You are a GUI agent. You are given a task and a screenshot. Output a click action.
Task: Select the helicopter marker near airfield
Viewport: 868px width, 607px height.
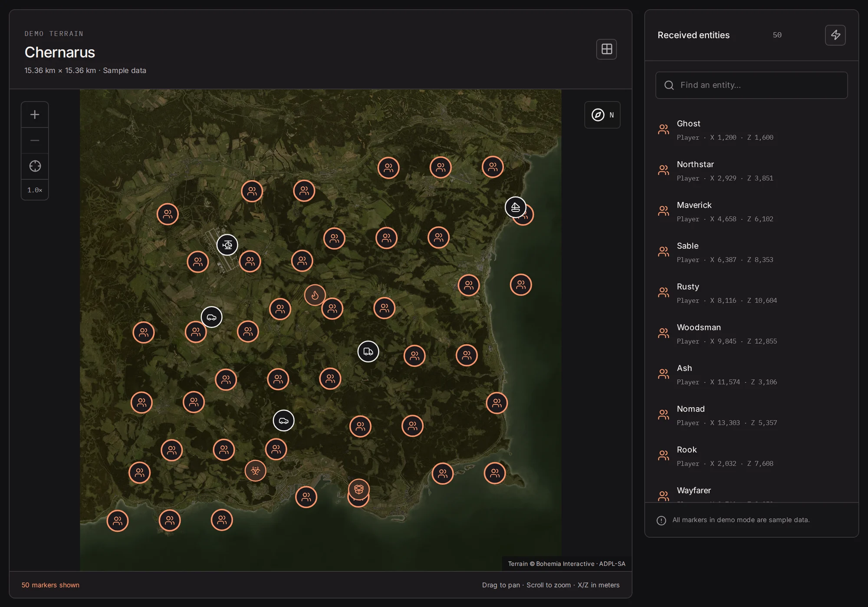click(227, 245)
